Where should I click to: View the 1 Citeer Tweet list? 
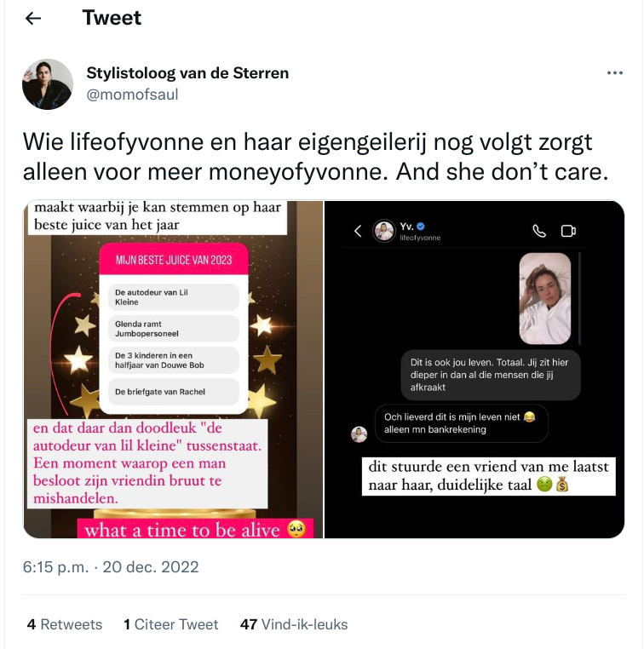(171, 624)
